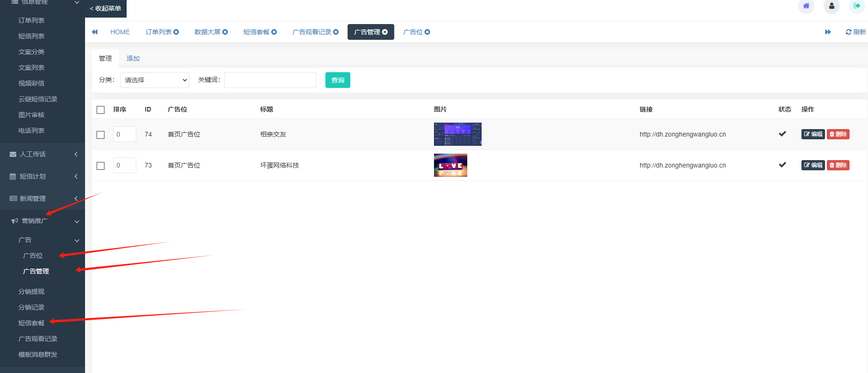Open 云链短信记录 in the sidebar
868x373 pixels.
(38, 99)
